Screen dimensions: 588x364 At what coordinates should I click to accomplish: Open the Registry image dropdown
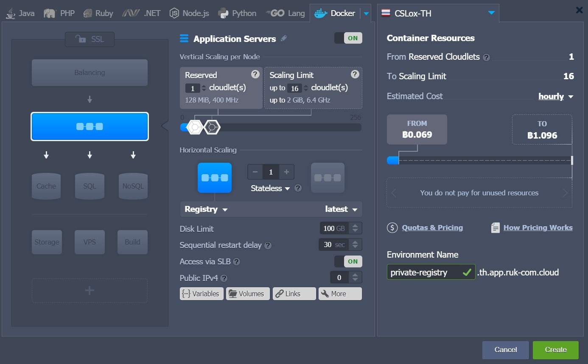click(x=206, y=209)
